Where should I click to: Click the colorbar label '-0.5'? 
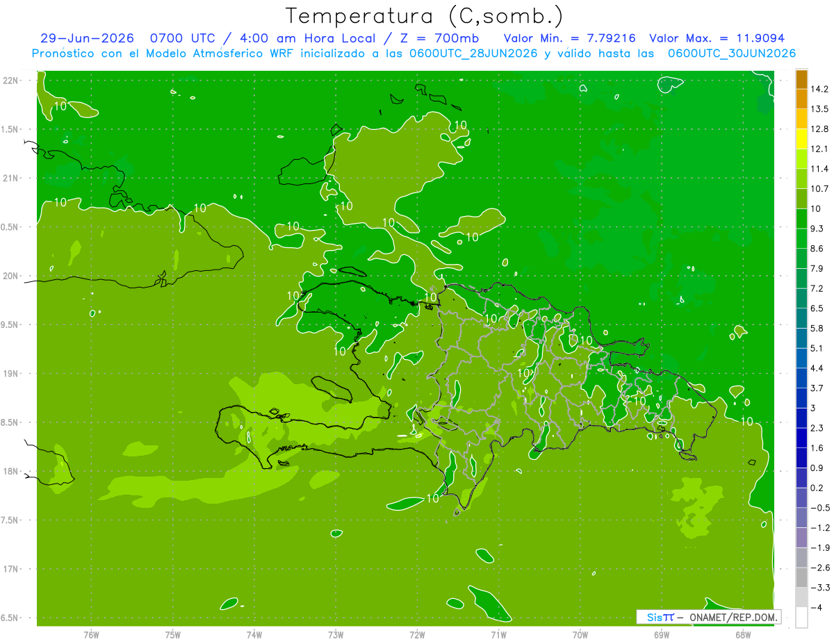[820, 508]
